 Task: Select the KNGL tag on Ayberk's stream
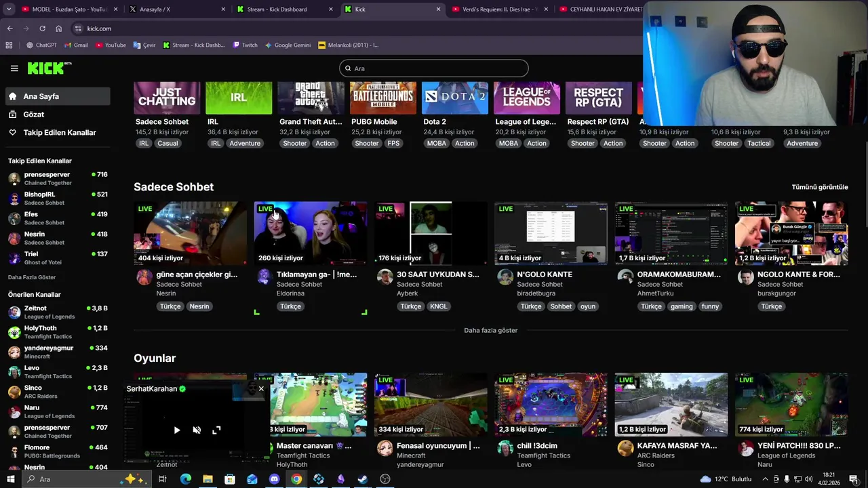[439, 306]
